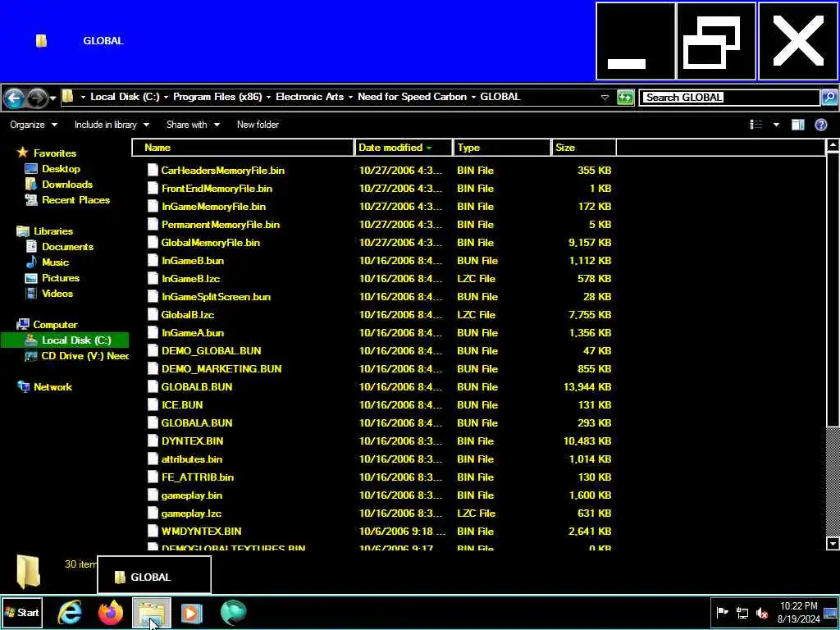Screen dimensions: 840x630
Task: Select the file named attributes.bin
Action: coord(192,459)
